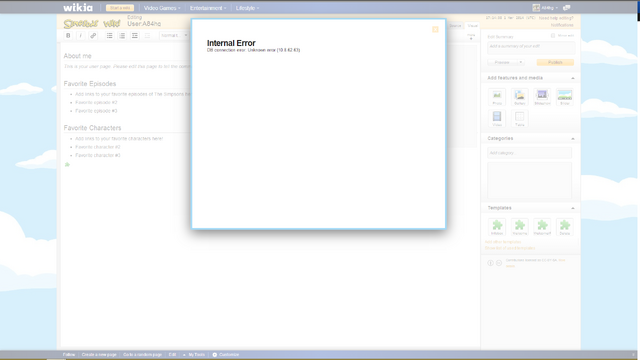The width and height of the screenshot is (640, 360).
Task: Apply bold formatting in the editor toolbar
Action: point(68,36)
